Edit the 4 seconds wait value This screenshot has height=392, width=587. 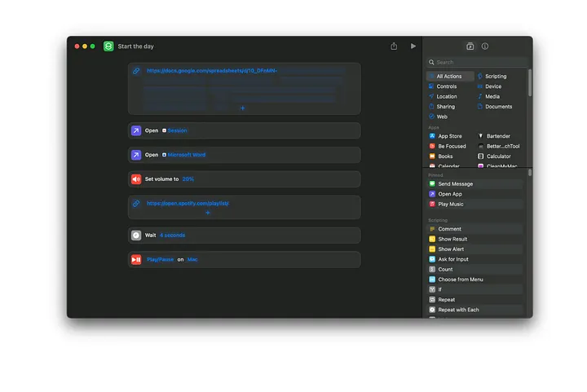click(172, 235)
